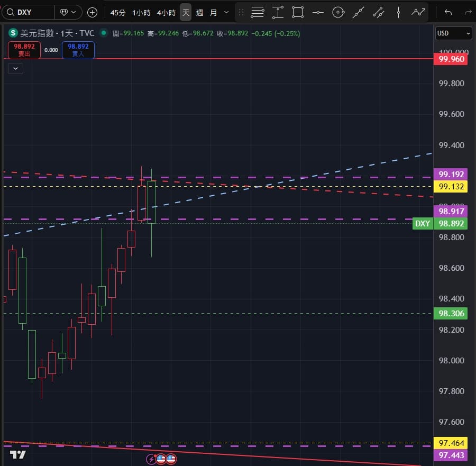This screenshot has height=466, width=476.
Task: Click the 0.000 spread value
Action: tap(51, 50)
